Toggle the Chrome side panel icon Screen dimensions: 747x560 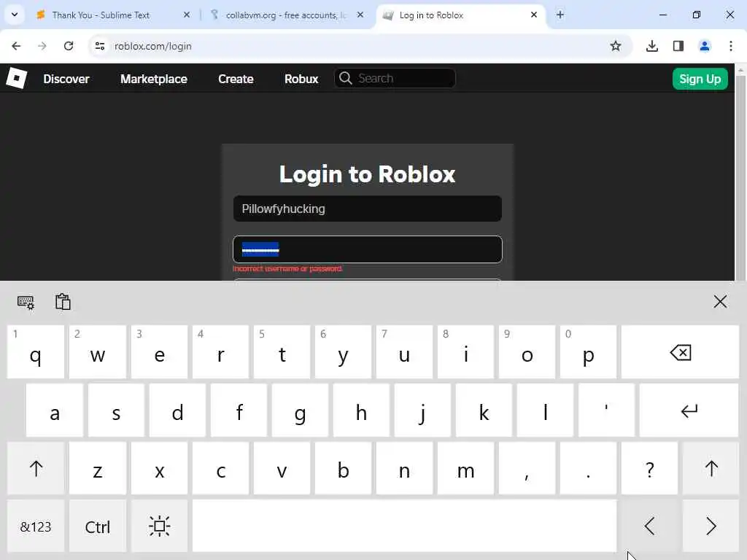678,46
